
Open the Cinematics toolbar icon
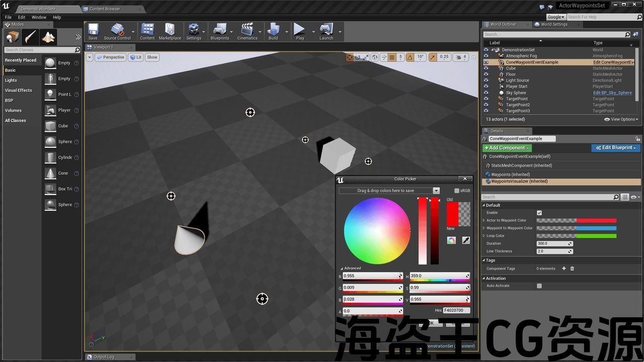[x=247, y=31]
